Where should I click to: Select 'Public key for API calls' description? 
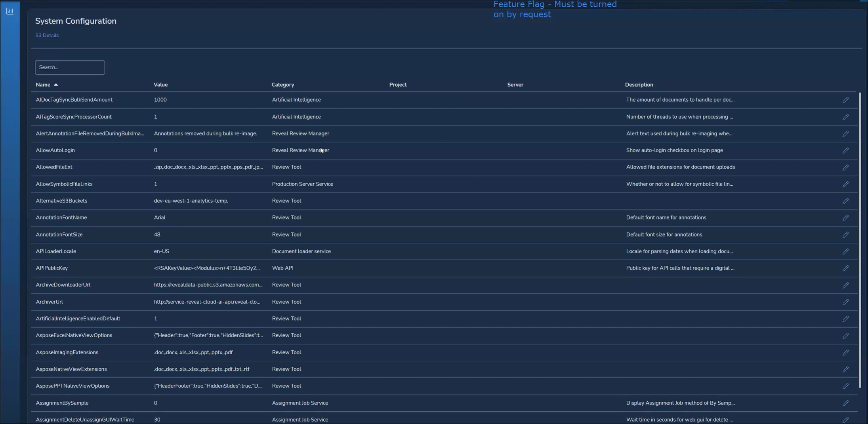(x=680, y=268)
